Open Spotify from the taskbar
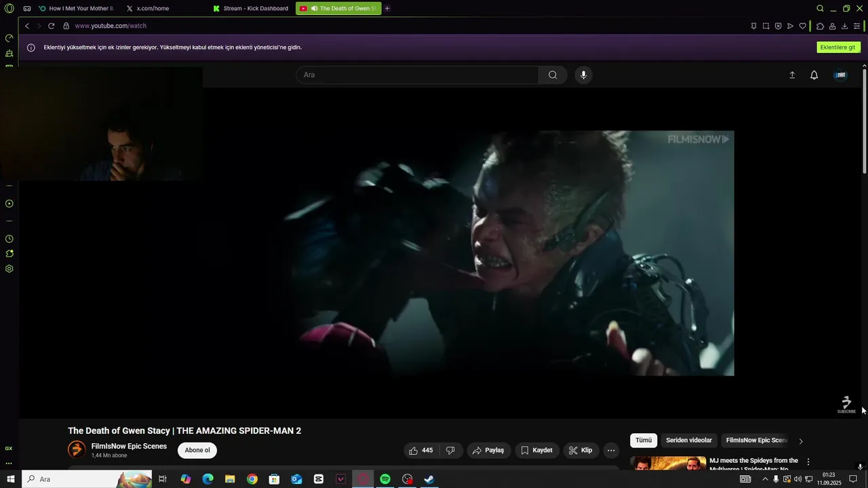868x488 pixels. pyautogui.click(x=385, y=479)
